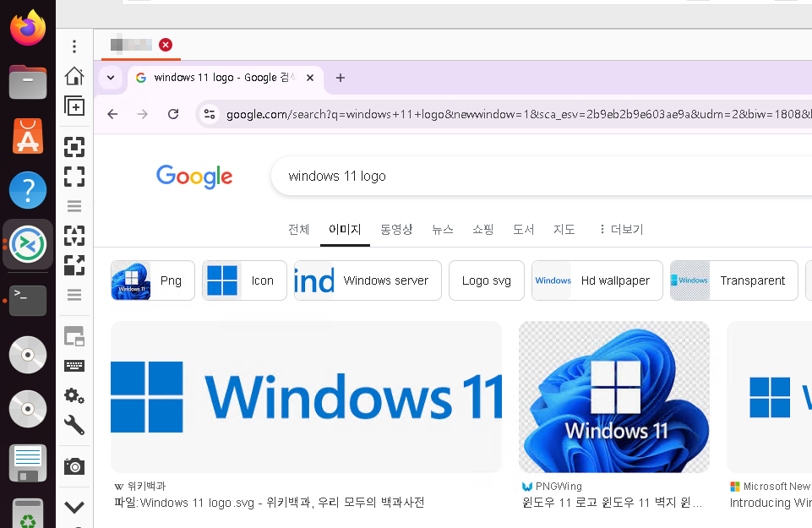Open the Wikipedia Windows 11 logo image result

pos(307,396)
